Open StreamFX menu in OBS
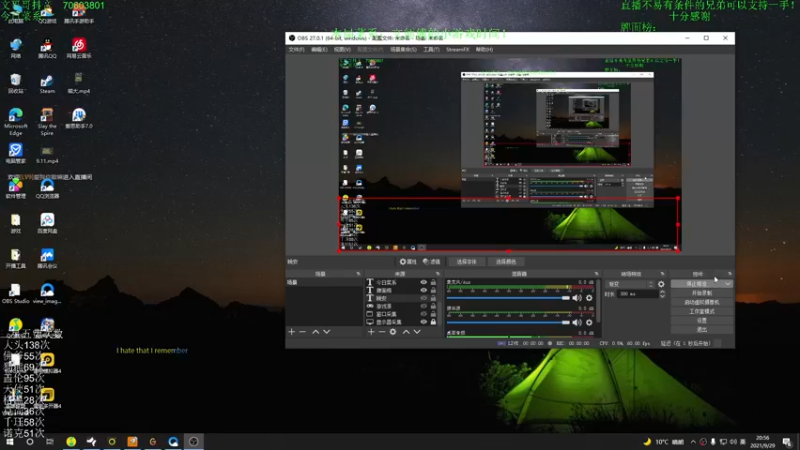This screenshot has height=450, width=800. 458,49
